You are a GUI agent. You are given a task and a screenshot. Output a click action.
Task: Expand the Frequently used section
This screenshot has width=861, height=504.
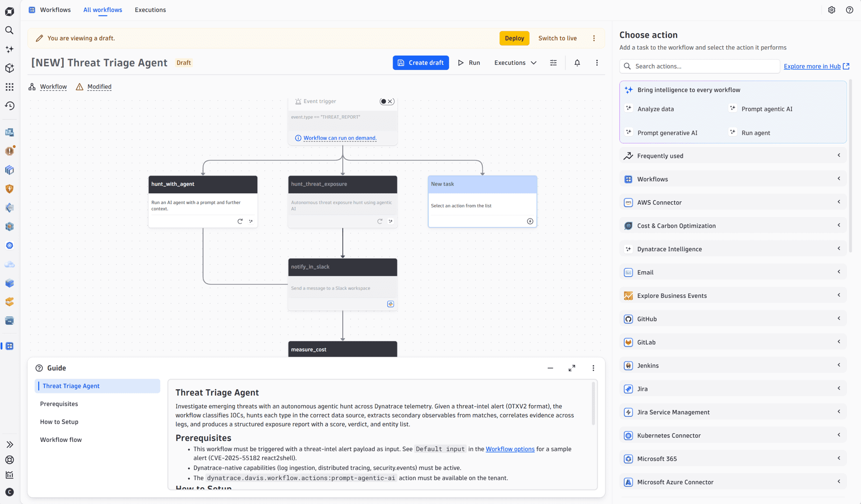click(x=733, y=156)
